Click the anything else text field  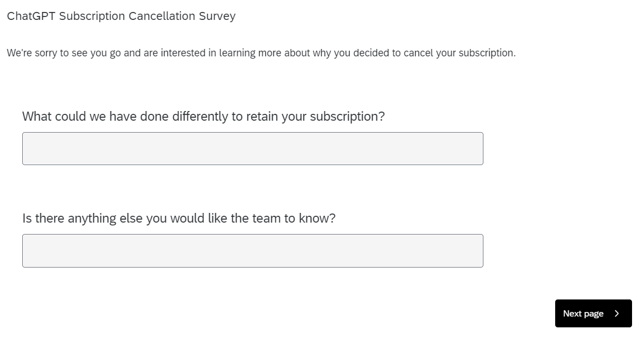252,250
